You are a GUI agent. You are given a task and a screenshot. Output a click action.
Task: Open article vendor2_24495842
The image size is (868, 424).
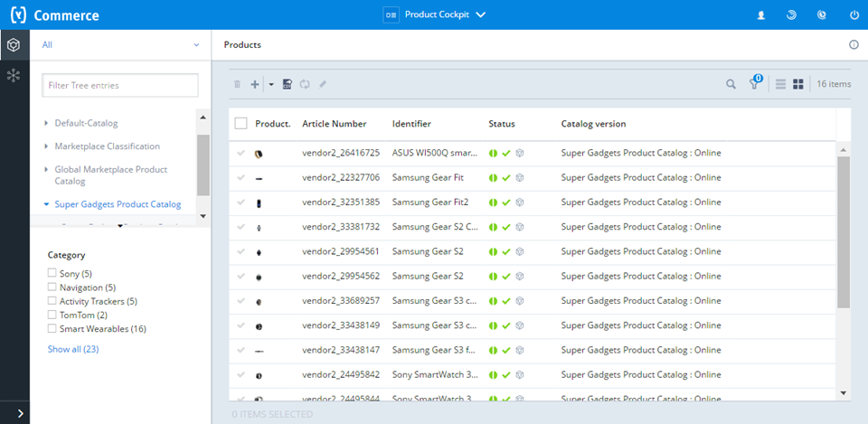click(x=341, y=374)
